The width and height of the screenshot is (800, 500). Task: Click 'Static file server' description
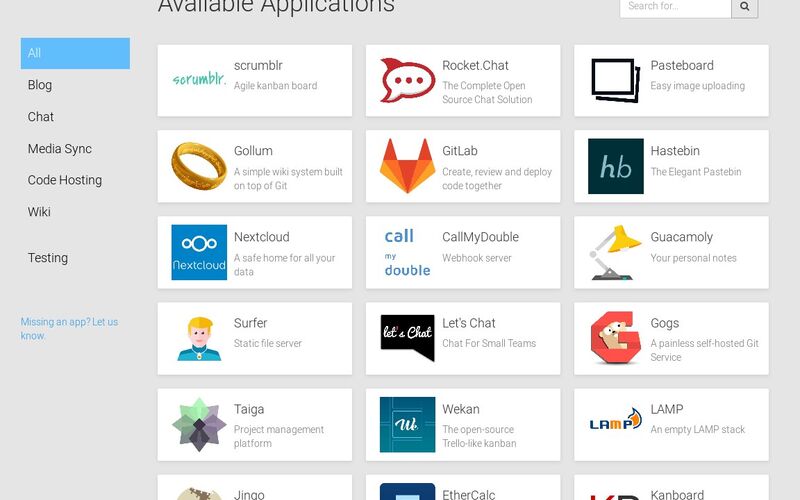tap(267, 343)
